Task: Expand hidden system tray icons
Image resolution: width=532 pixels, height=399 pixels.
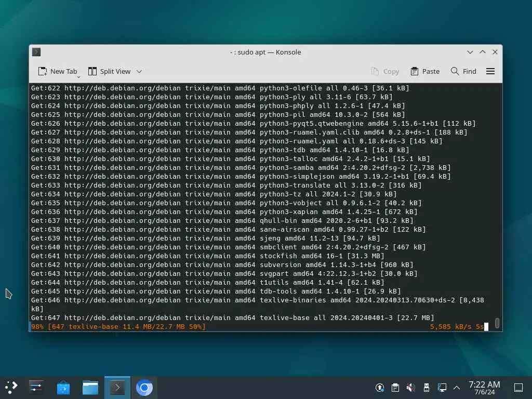Action: [x=457, y=388]
